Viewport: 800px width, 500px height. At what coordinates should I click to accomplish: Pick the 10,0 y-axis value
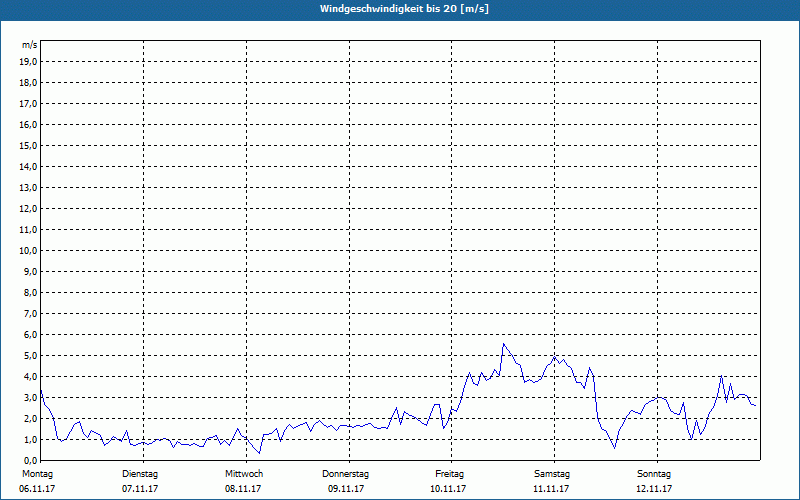tap(29, 251)
